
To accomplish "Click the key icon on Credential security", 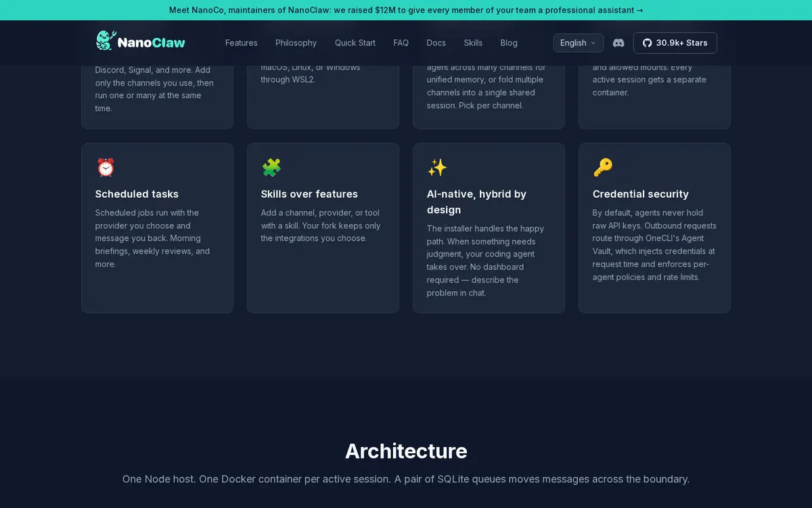I will [x=603, y=167].
